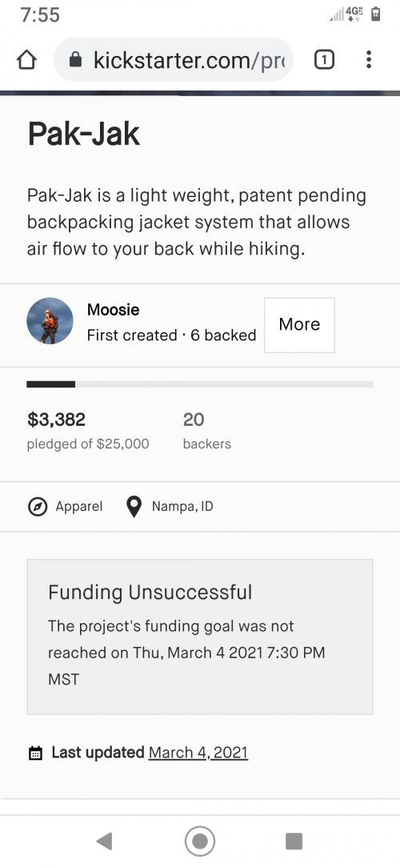
Task: Tap the Pak-Jak project title
Action: 83,134
